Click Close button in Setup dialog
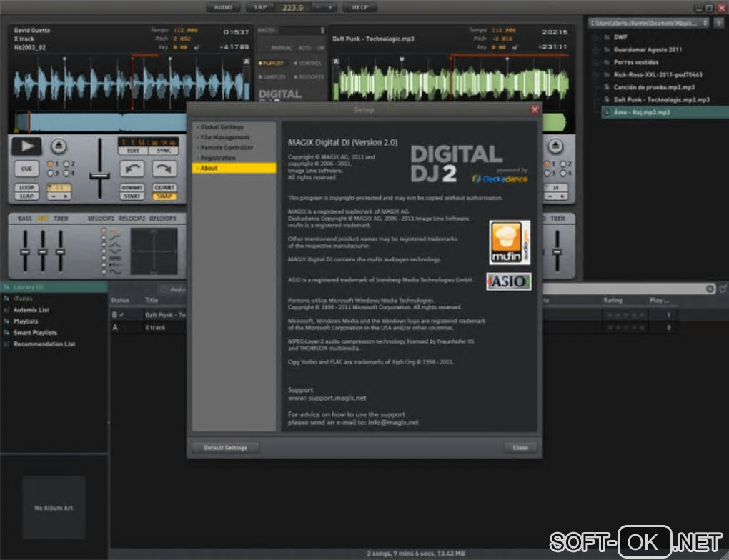 [x=520, y=448]
